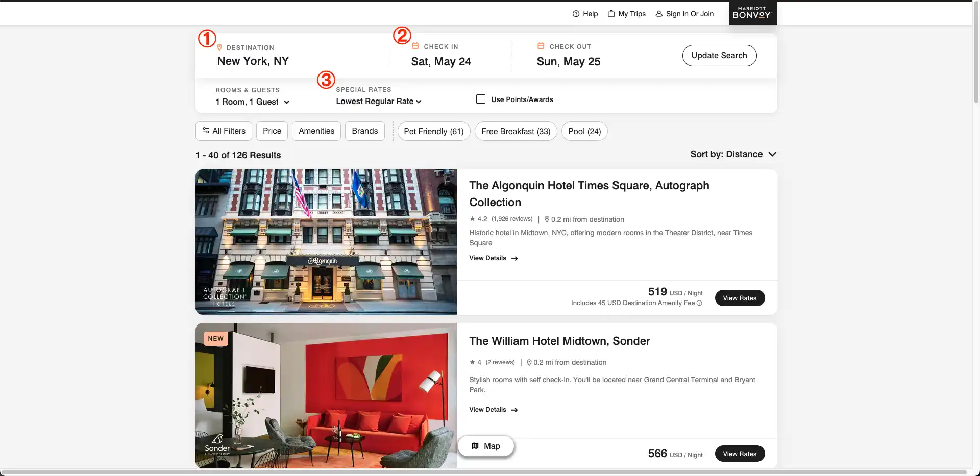This screenshot has height=476, width=980.
Task: Click Algonquin distance pin icon
Action: [547, 219]
